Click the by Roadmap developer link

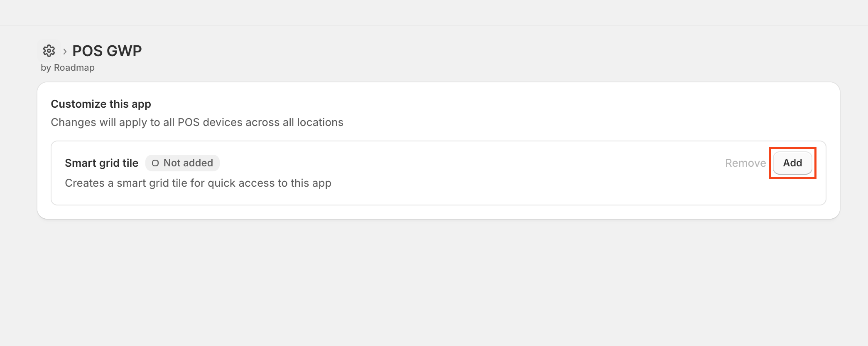[68, 67]
